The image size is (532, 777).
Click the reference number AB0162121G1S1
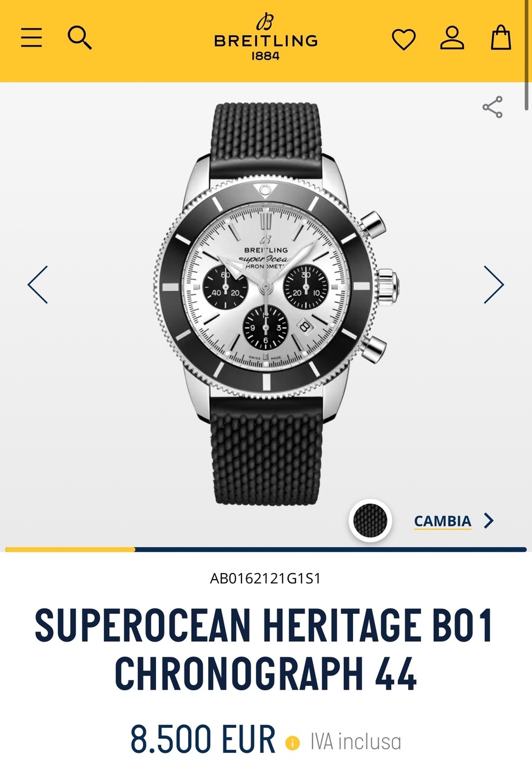click(x=266, y=579)
